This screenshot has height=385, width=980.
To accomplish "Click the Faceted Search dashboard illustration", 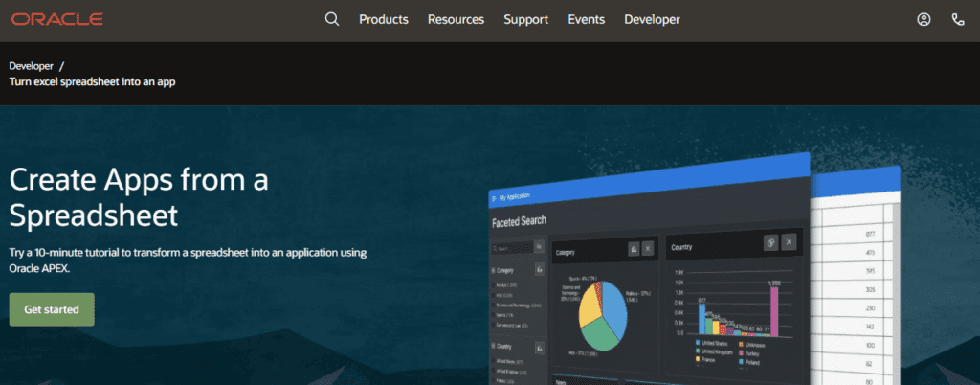I will (x=694, y=269).
